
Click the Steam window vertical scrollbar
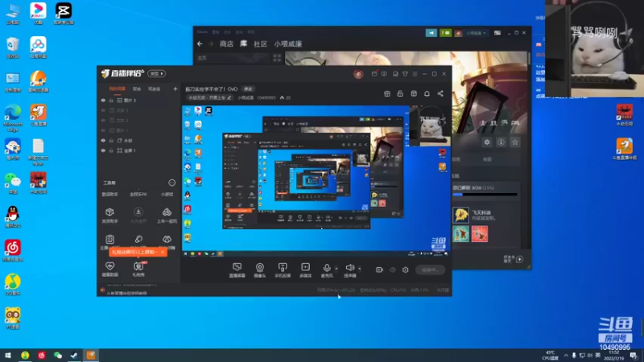pyautogui.click(x=529, y=57)
